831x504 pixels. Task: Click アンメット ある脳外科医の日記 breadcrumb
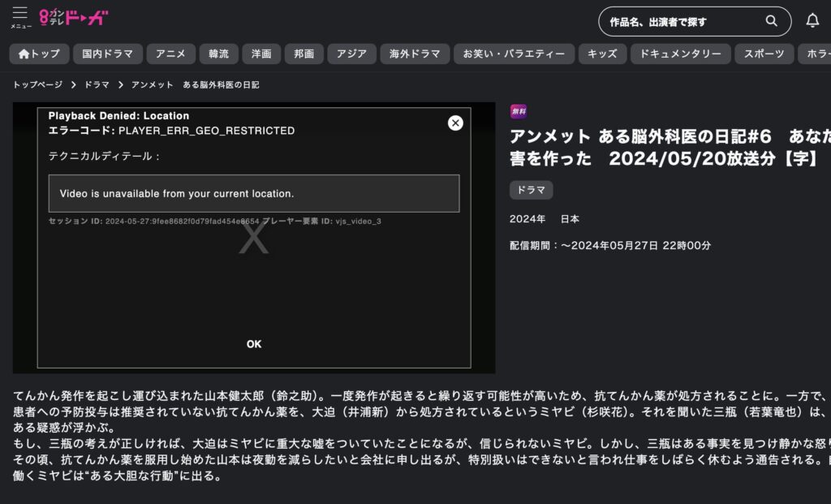195,84
